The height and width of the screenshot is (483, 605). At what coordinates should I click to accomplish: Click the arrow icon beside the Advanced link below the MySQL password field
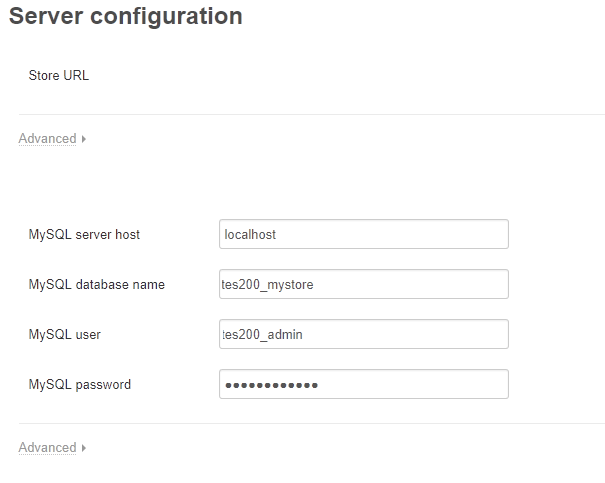point(84,448)
